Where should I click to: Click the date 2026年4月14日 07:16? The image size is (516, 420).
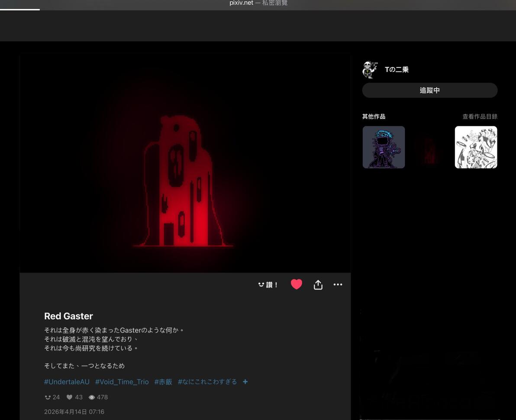click(74, 412)
